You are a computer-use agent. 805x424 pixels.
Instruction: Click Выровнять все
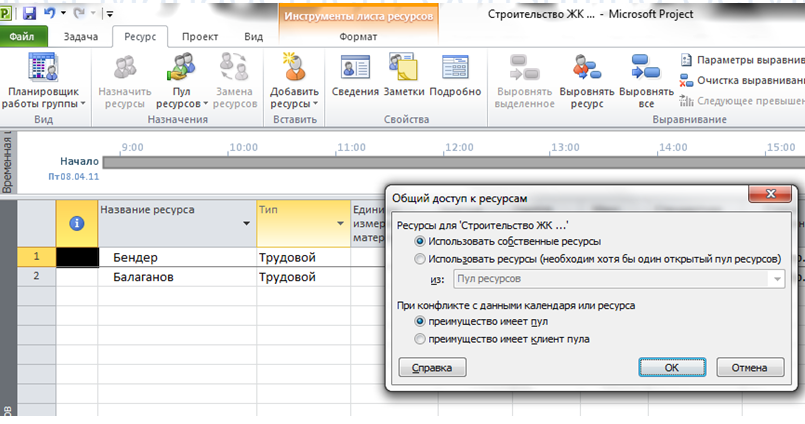tap(646, 81)
